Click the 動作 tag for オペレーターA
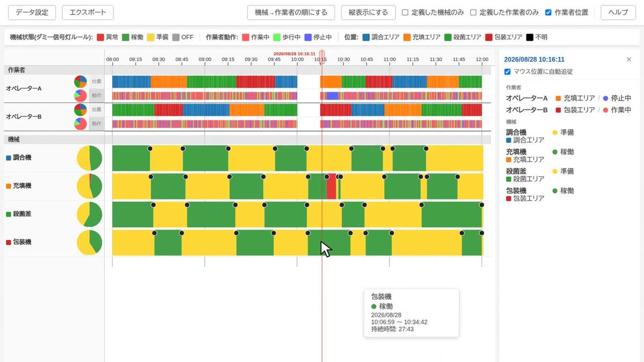Image resolution: width=644 pixels, height=362 pixels. (97, 95)
